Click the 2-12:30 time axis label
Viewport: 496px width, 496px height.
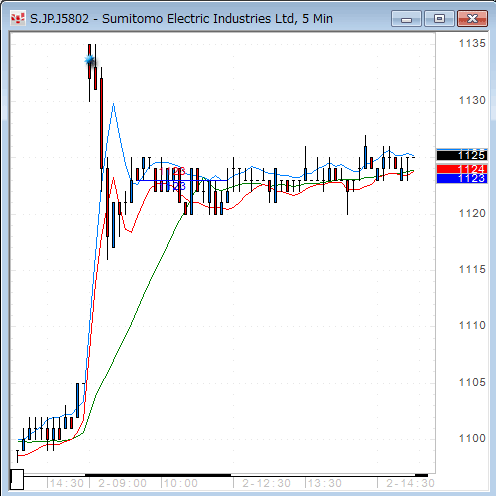coord(266,483)
